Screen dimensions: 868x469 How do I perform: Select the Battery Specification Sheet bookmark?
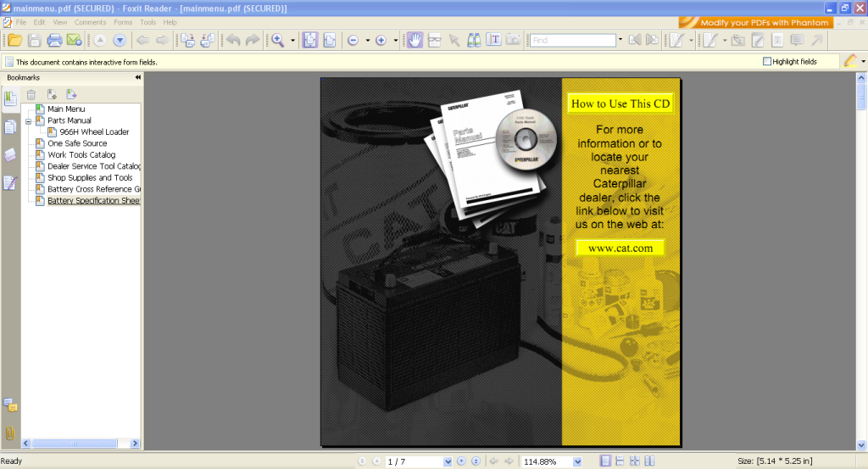click(93, 200)
